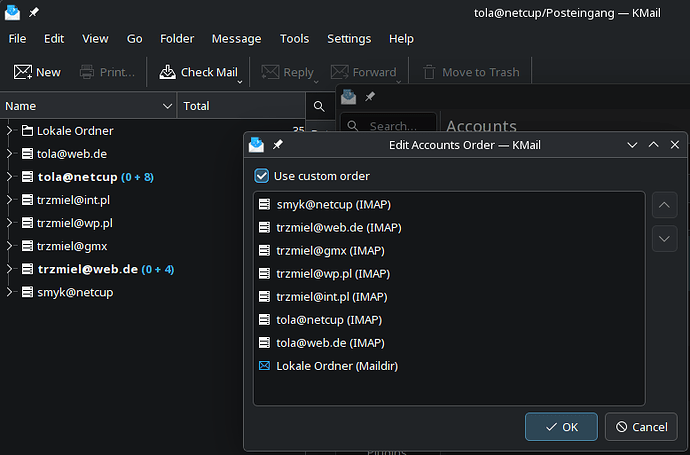Viewport: 690px width, 455px height.
Task: Click the smyk@netcup server icon in folder tree
Action: (27, 292)
